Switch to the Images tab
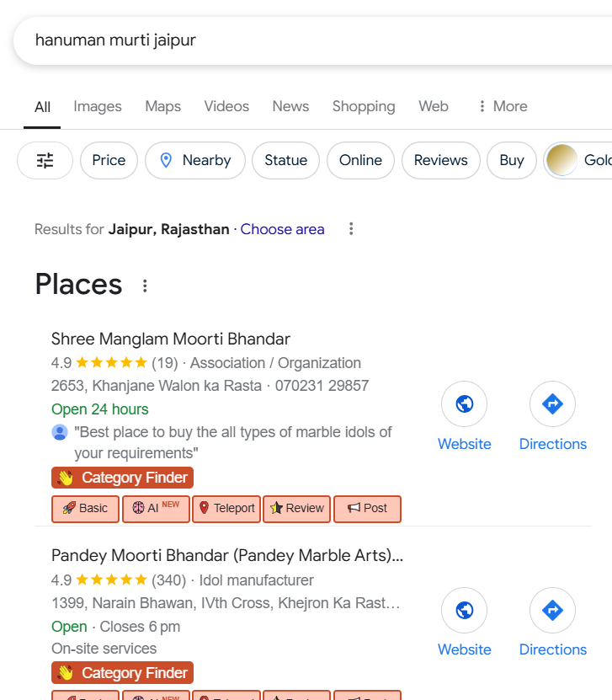Viewport: 612px width, 700px height. [x=98, y=106]
